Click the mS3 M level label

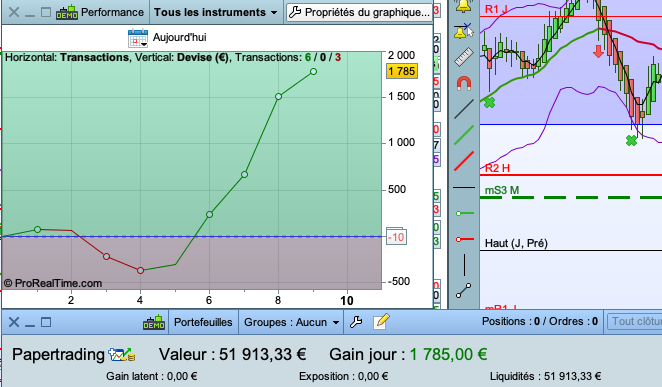click(502, 190)
